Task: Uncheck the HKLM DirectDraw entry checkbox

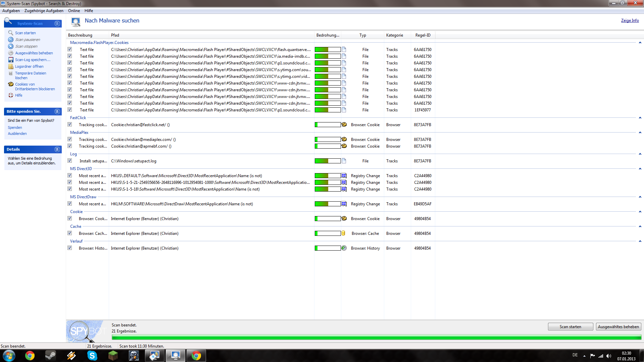Action: click(70, 204)
